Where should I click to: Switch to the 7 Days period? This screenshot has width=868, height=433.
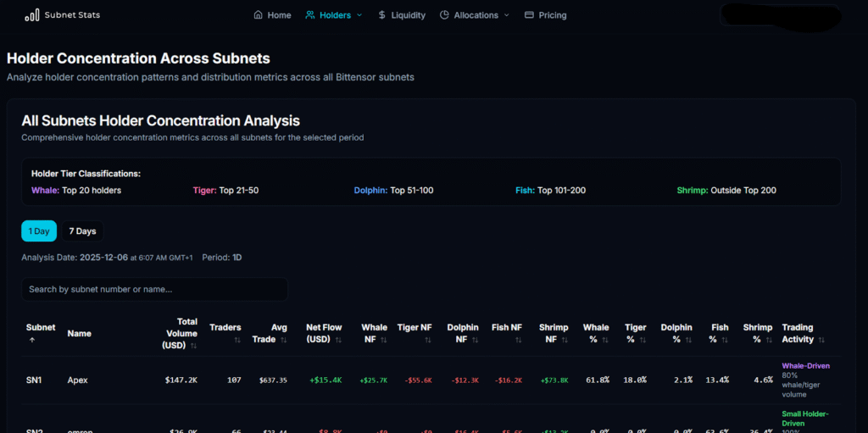(82, 231)
